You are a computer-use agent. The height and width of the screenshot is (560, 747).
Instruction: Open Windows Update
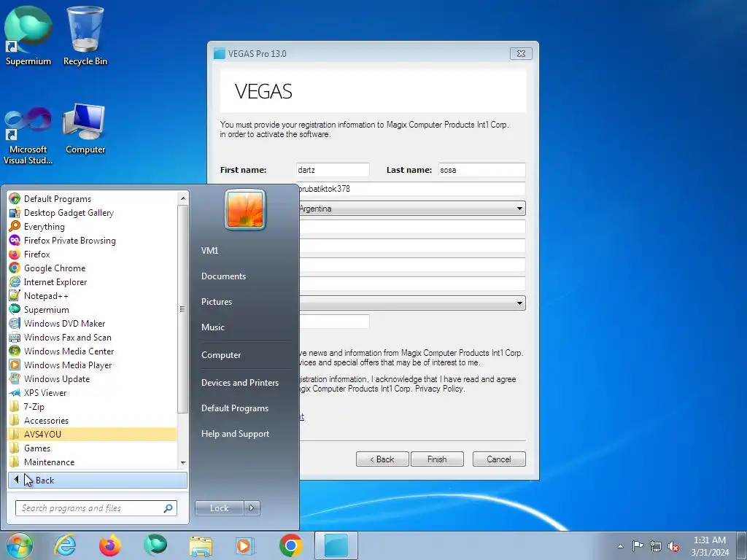click(93, 379)
